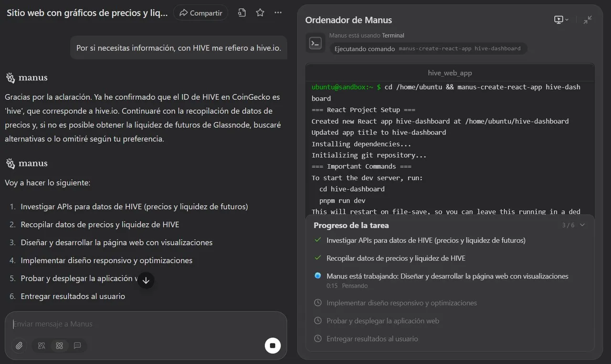Click the hive_web_app terminal tab title

tap(450, 73)
